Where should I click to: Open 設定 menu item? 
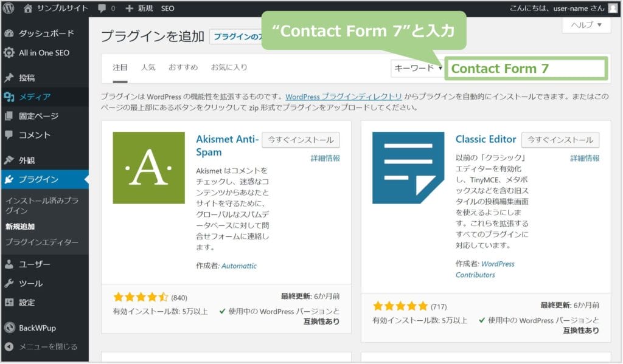tap(27, 302)
